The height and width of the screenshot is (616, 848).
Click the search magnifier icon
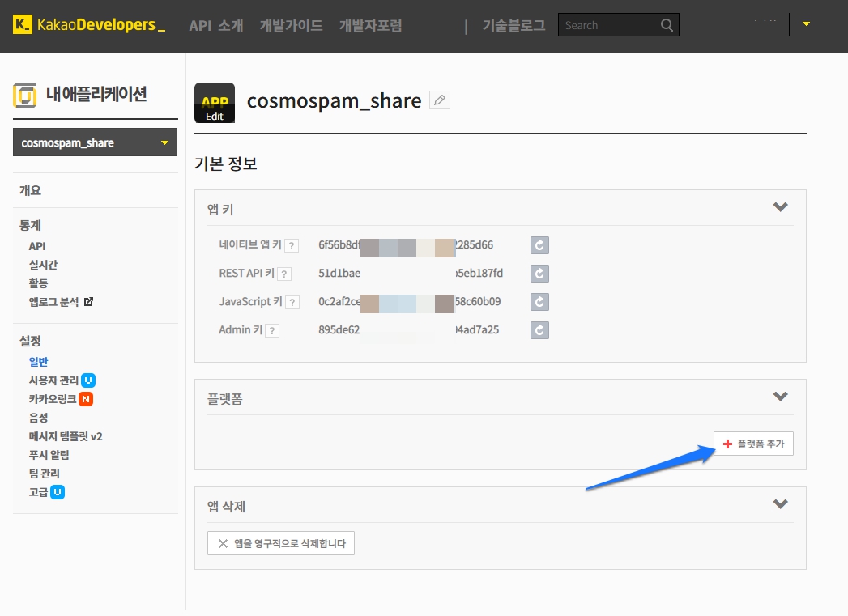(667, 25)
